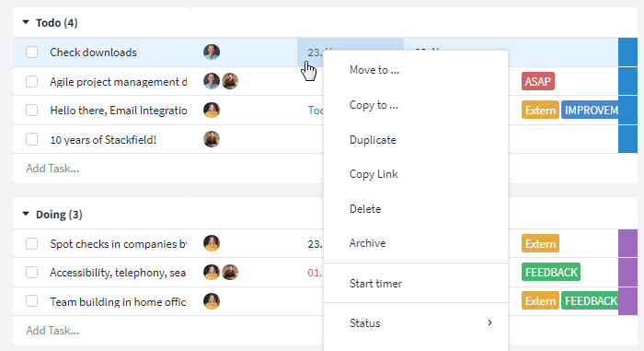Click first avatar on Agile project row
The height and width of the screenshot is (351, 644).
(x=212, y=81)
